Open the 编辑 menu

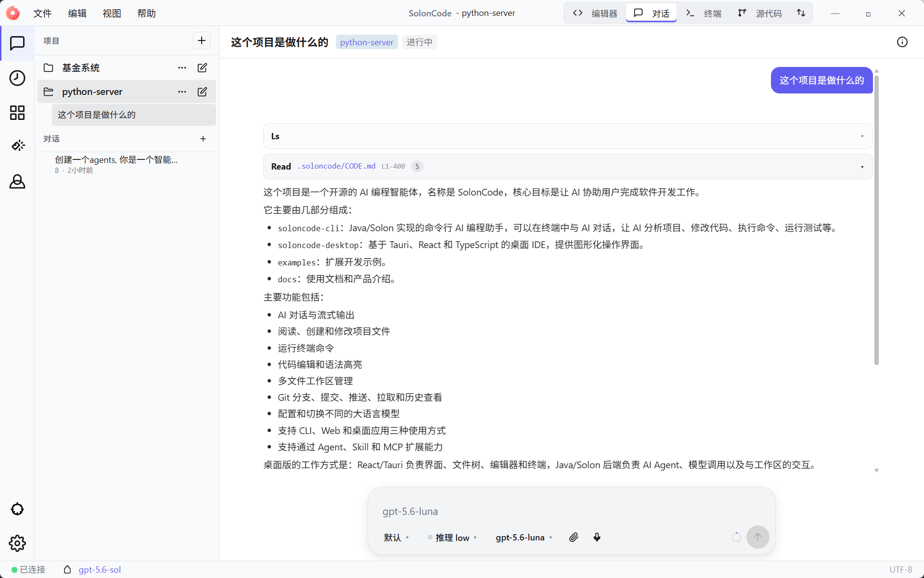pos(77,13)
